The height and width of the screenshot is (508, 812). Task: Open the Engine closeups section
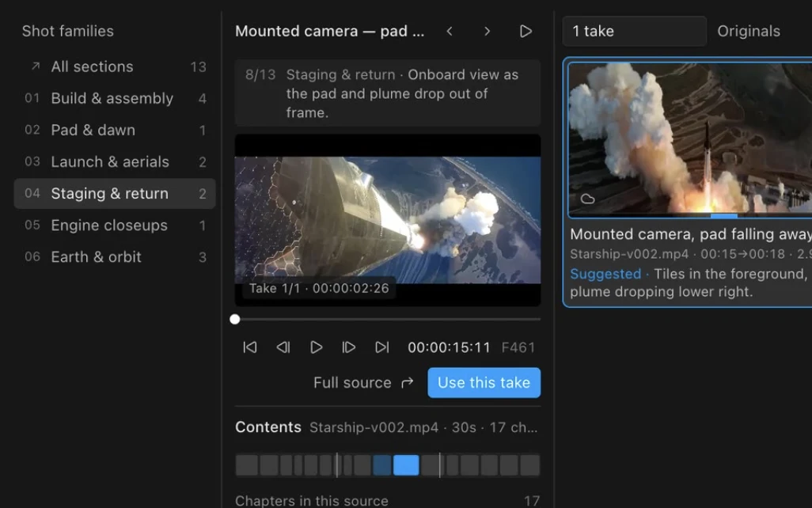[115, 226]
